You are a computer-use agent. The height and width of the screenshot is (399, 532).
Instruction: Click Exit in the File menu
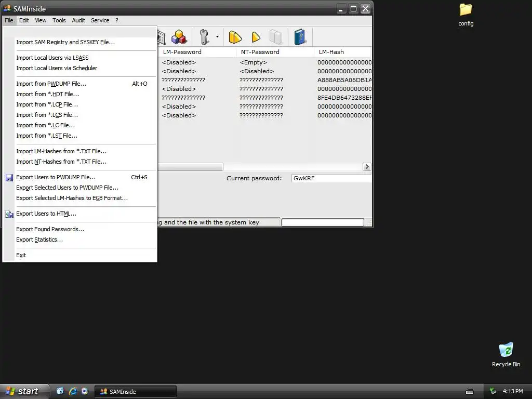[79, 256]
